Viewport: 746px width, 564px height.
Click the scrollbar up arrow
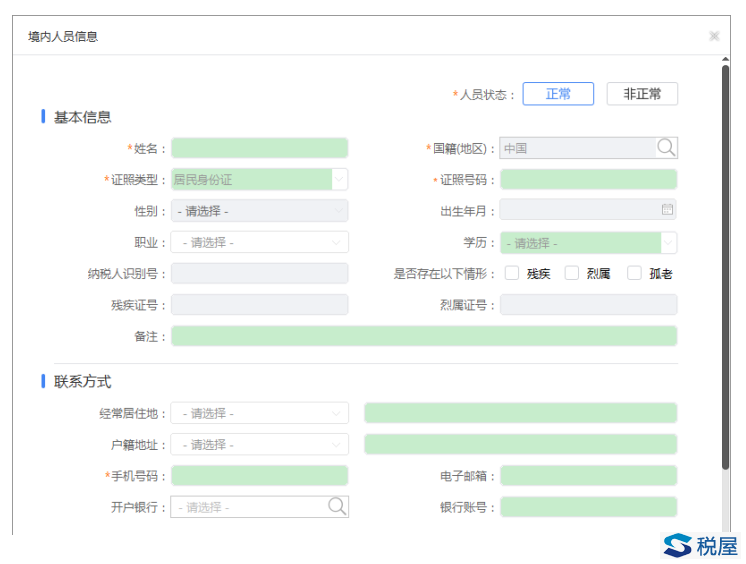pyautogui.click(x=725, y=59)
